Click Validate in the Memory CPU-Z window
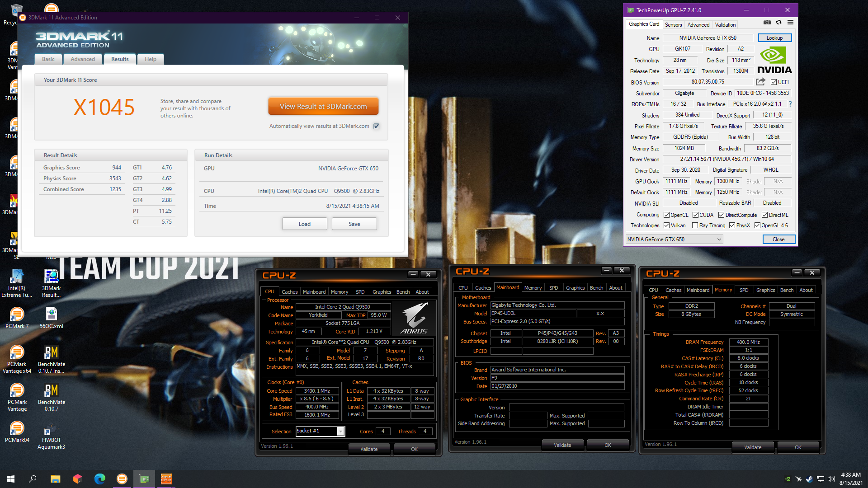This screenshot has width=868, height=488. pyautogui.click(x=753, y=447)
